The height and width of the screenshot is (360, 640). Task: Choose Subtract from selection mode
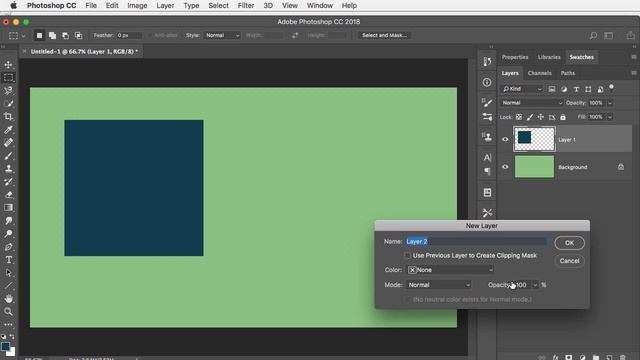[x=65, y=36]
